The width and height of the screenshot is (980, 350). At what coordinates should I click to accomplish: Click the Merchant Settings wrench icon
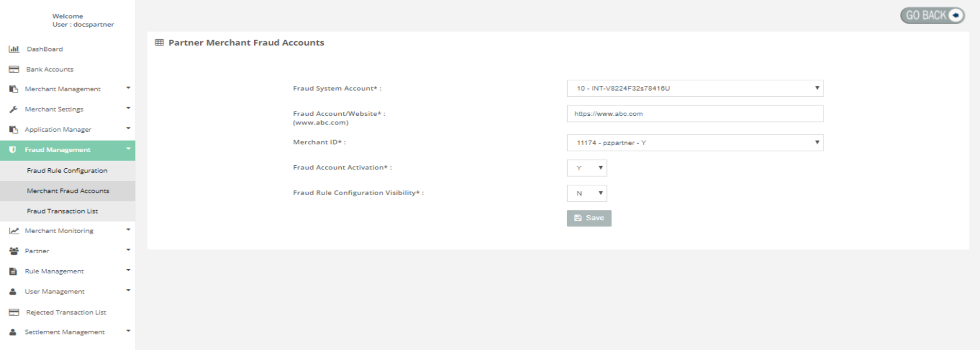(14, 109)
